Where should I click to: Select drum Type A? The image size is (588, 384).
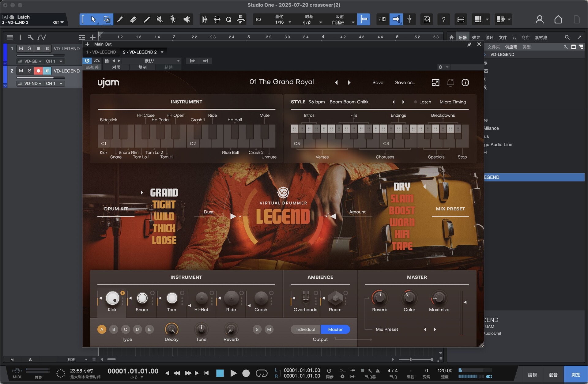[102, 329]
